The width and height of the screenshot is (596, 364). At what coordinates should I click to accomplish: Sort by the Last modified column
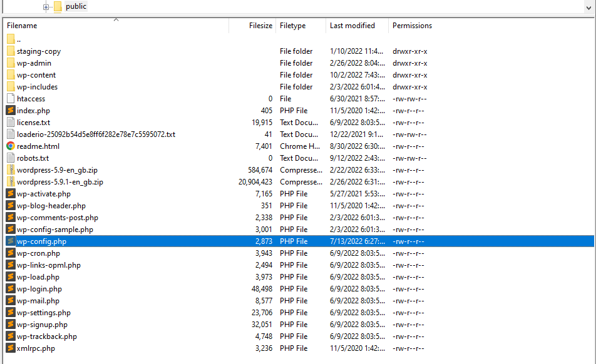[352, 26]
